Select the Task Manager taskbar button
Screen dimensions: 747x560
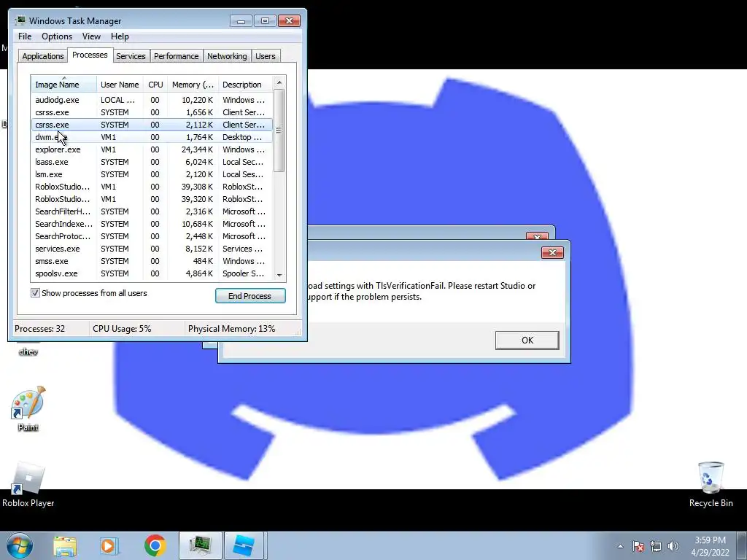[200, 545]
